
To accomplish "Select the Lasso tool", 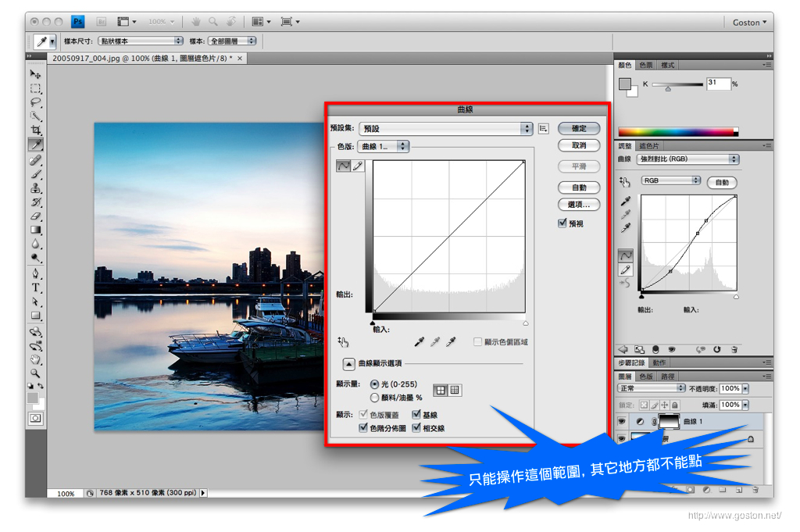I will coord(36,102).
